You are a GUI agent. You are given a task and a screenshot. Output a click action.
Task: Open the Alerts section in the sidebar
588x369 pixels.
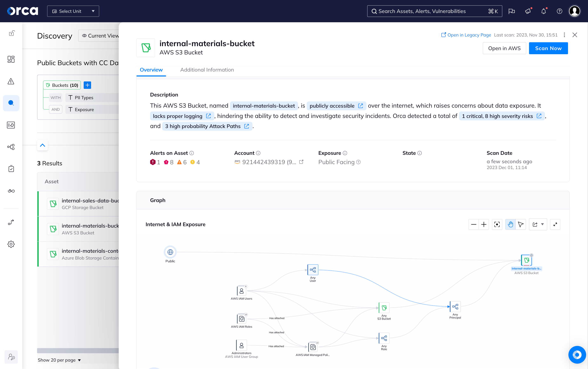(11, 81)
